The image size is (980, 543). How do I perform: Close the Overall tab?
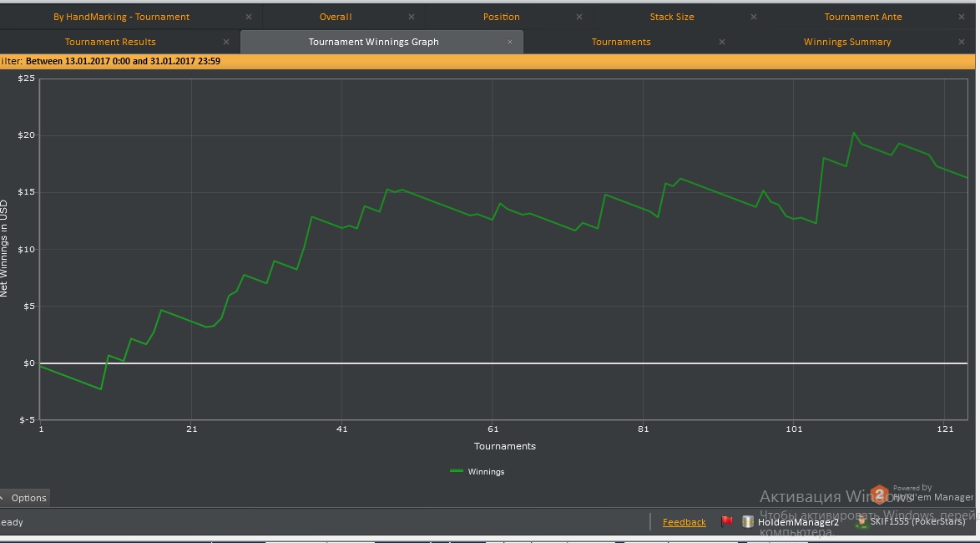412,17
